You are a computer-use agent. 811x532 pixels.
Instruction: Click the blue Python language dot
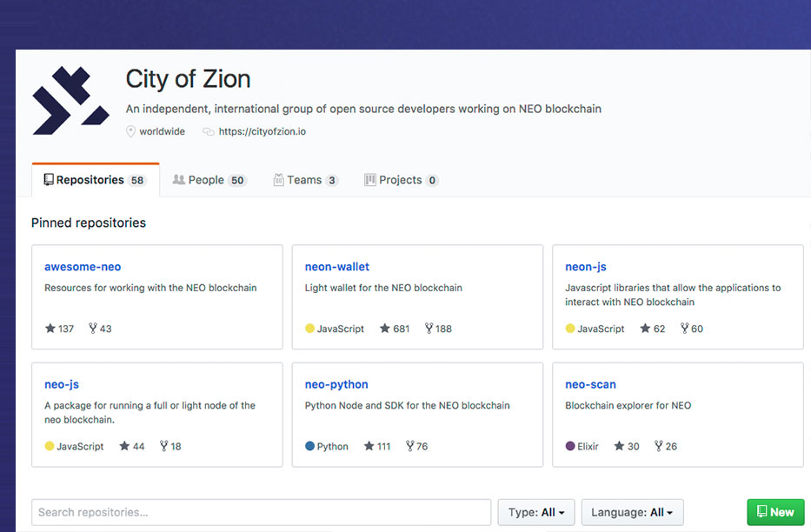[309, 446]
